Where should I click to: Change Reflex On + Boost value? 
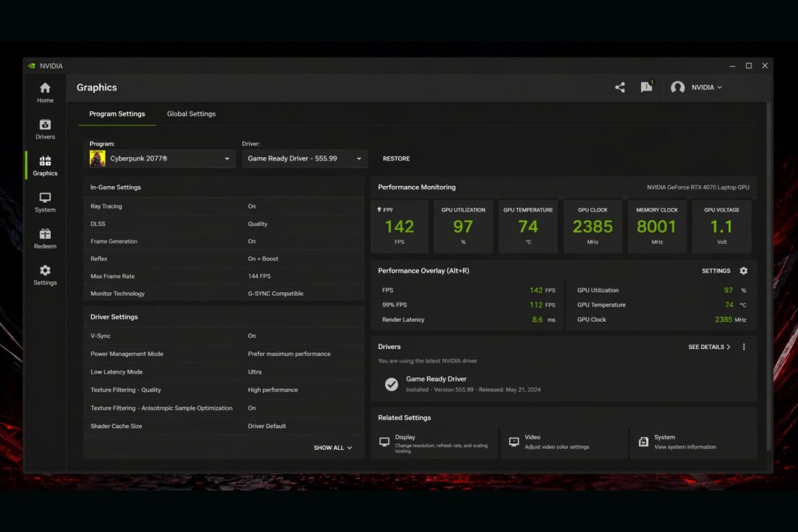[263, 259]
